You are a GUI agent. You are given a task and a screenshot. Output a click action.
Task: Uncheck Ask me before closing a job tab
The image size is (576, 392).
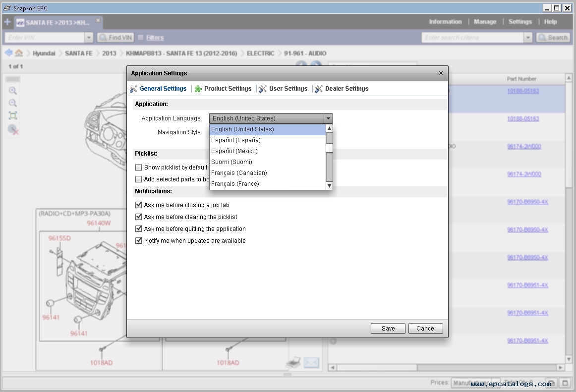[138, 205]
